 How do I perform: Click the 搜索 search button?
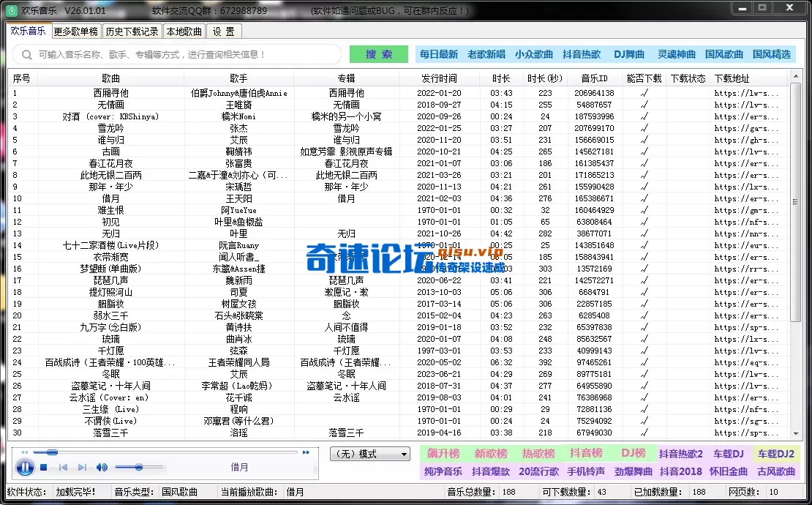pyautogui.click(x=378, y=54)
